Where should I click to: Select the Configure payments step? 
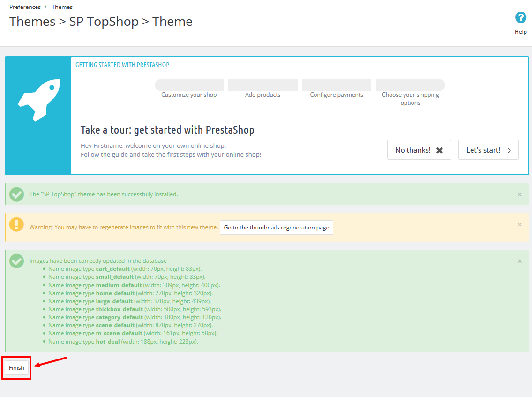[337, 89]
